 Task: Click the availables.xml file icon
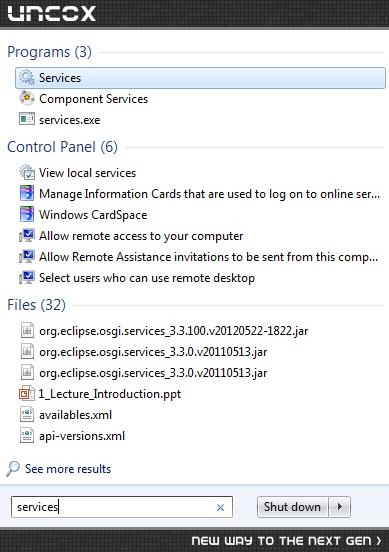point(27,415)
